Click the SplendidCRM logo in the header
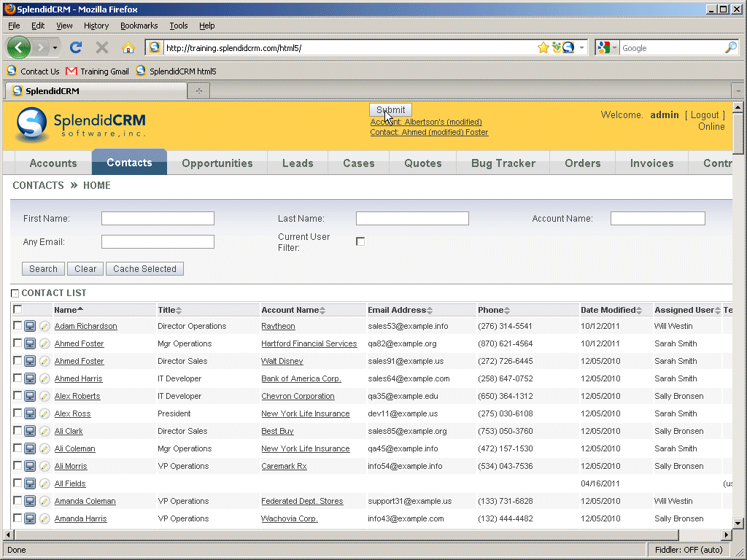This screenshot has height=560, width=747. tap(81, 125)
